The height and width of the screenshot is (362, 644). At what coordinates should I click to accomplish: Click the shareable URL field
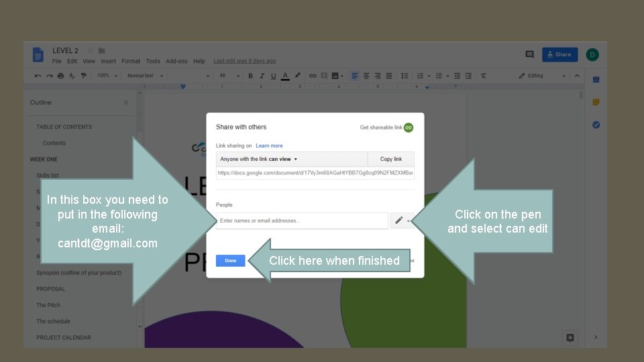coord(315,173)
